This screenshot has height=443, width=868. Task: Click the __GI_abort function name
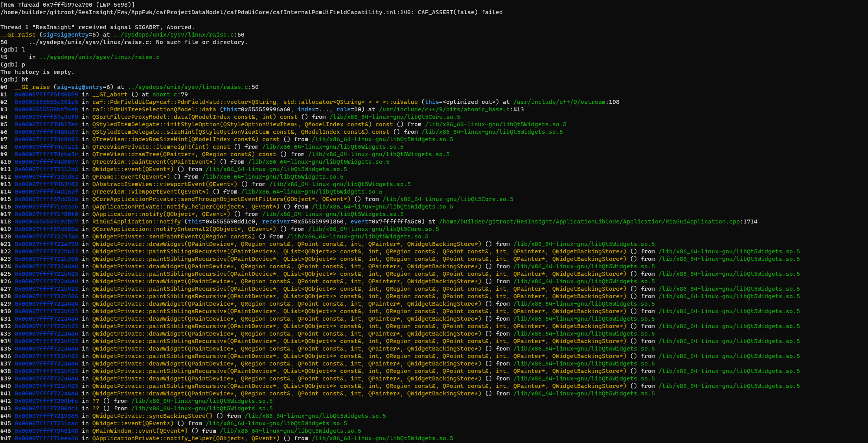point(110,94)
